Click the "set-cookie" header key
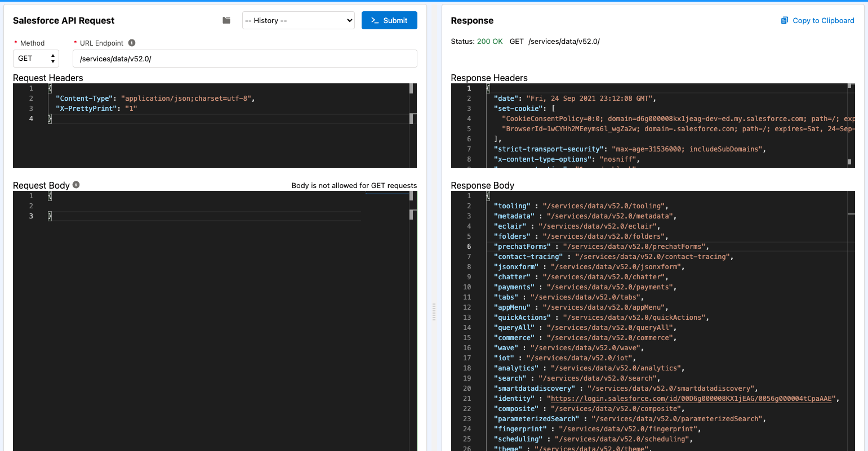Image resolution: width=868 pixels, height=451 pixels. click(x=518, y=109)
